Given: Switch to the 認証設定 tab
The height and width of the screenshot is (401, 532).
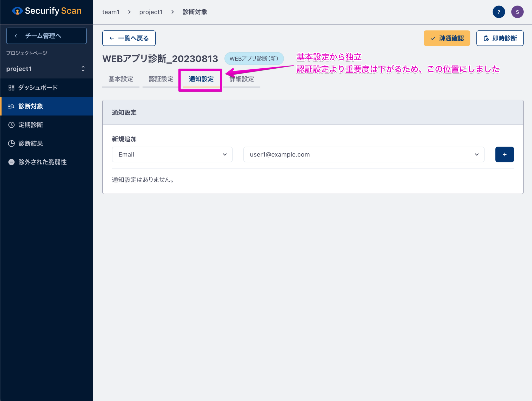Looking at the screenshot, I should [x=161, y=79].
